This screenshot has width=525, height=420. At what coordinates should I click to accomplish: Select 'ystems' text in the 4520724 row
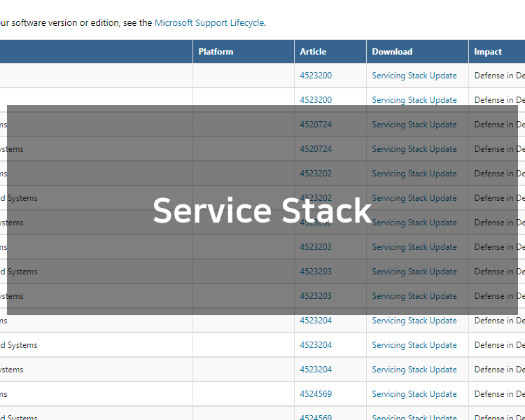pyautogui.click(x=12, y=149)
